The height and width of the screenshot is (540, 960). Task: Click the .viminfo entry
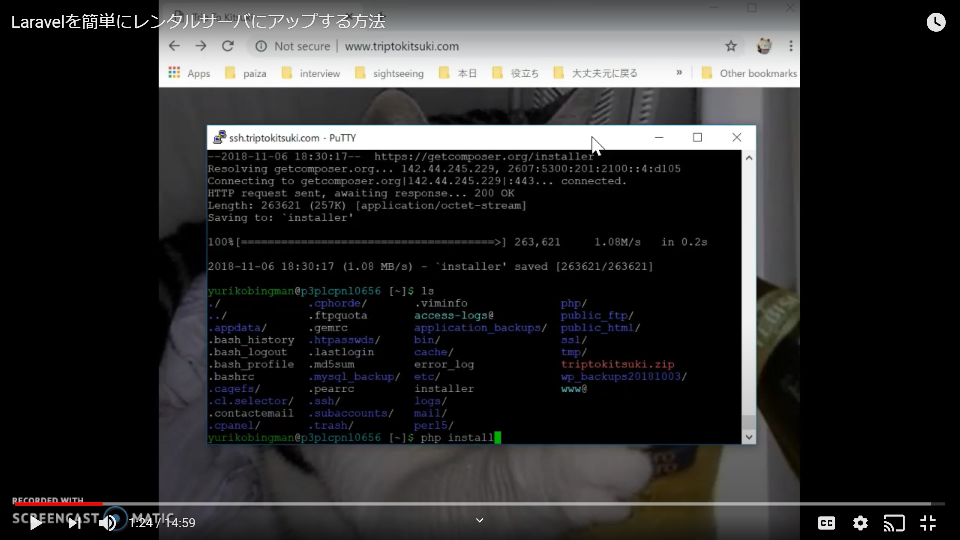441,303
